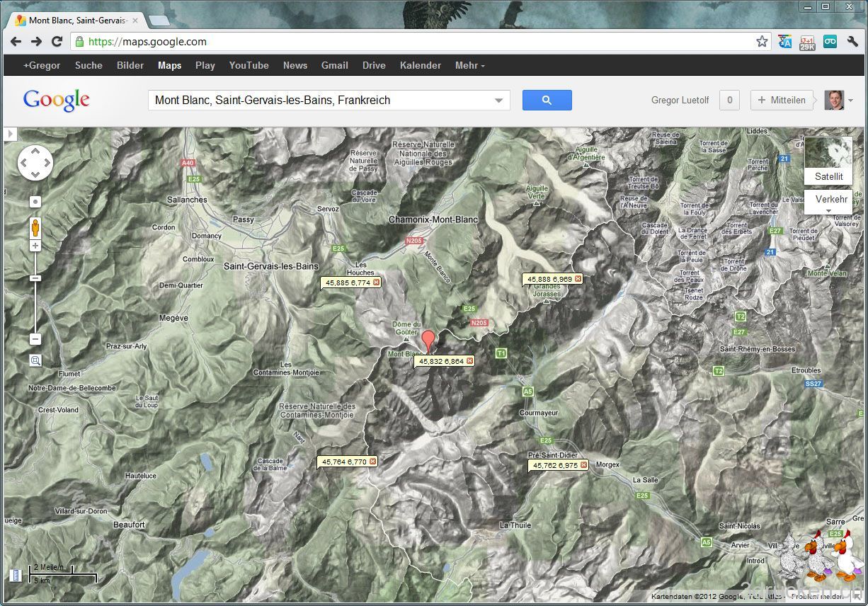Click the Saint-Gervais-les-Bains map label
The height and width of the screenshot is (606, 868).
tap(271, 266)
